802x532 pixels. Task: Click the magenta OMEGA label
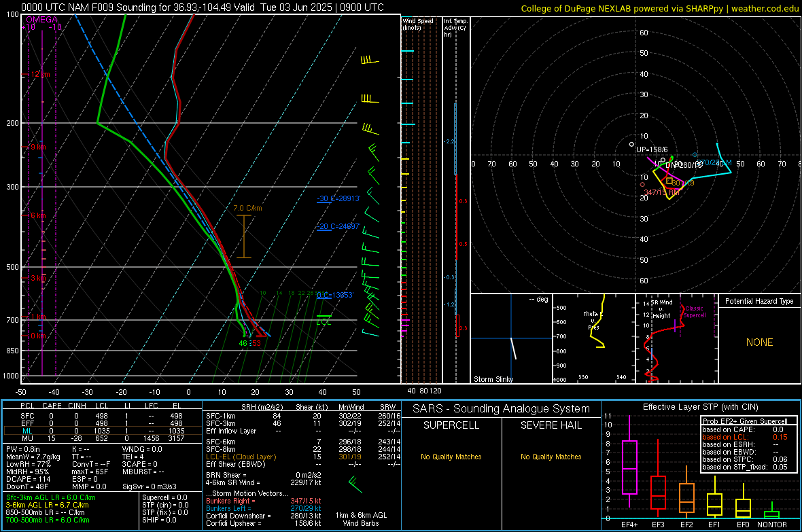coord(42,20)
